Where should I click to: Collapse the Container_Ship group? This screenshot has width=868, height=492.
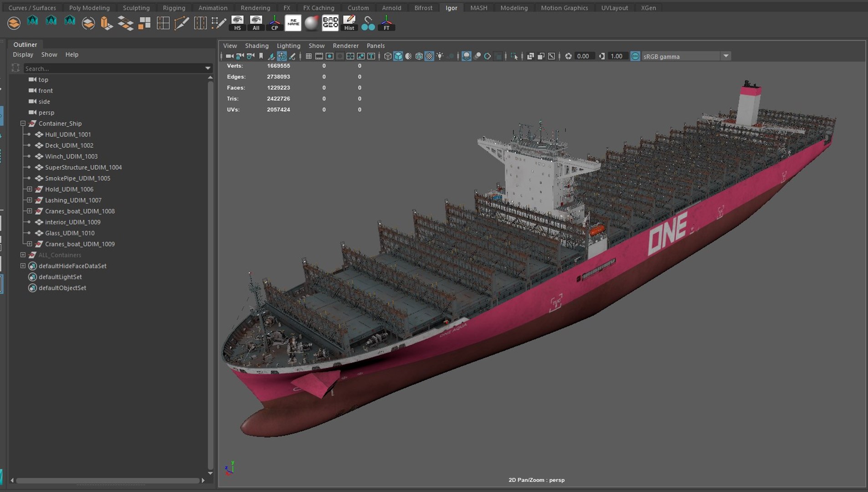pos(23,123)
